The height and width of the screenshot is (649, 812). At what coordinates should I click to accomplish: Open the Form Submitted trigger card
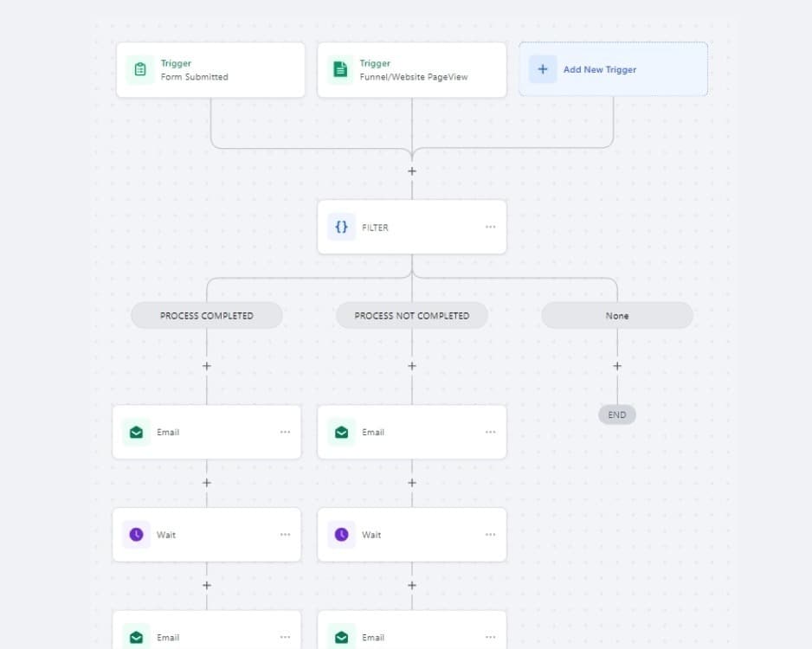tap(210, 70)
